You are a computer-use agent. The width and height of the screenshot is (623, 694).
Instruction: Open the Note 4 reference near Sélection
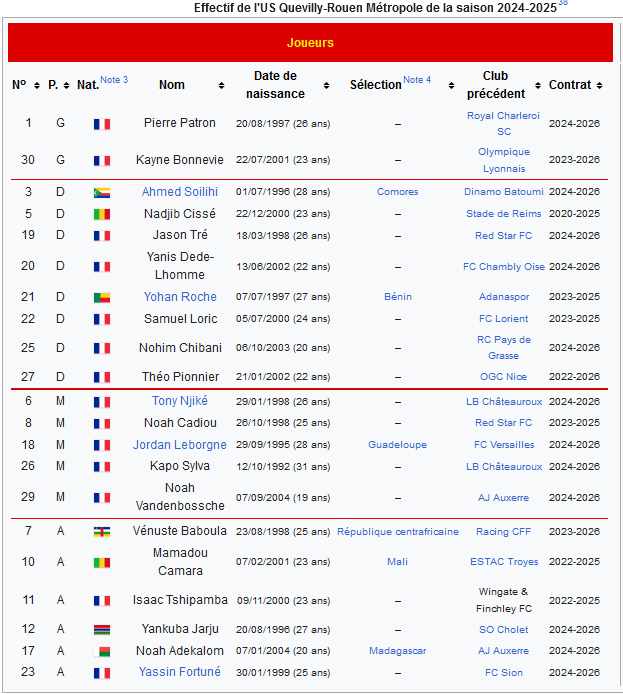pos(417,80)
